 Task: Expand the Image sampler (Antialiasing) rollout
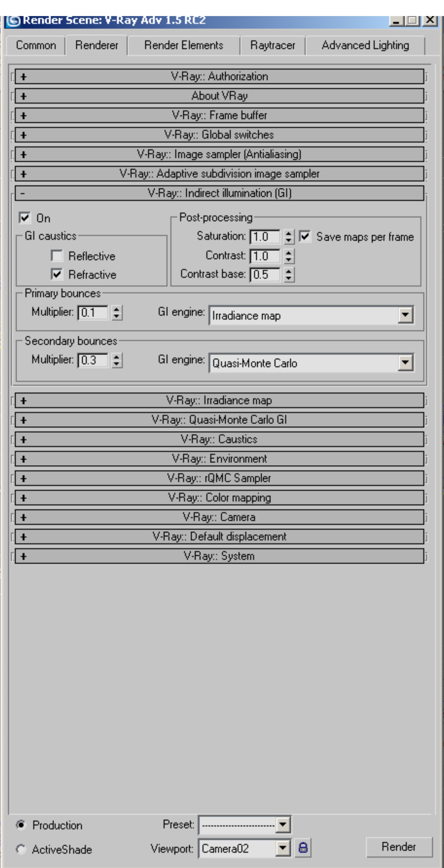[219, 154]
